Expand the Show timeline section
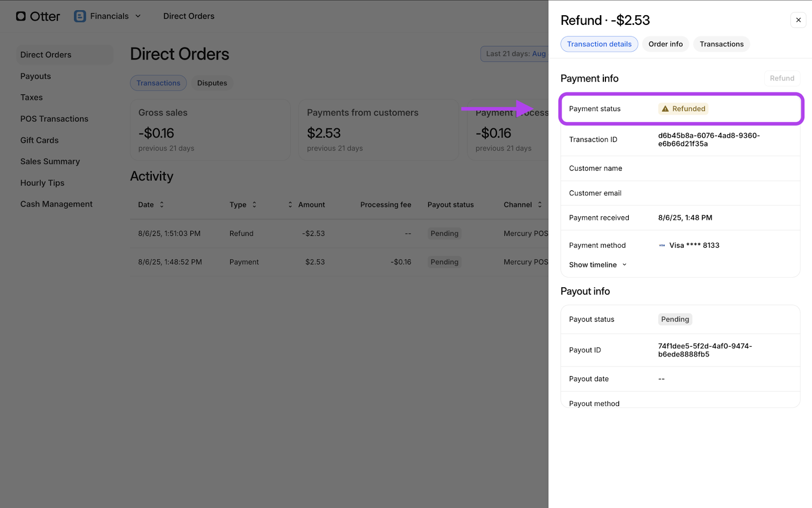The height and width of the screenshot is (508, 812). pos(597,265)
